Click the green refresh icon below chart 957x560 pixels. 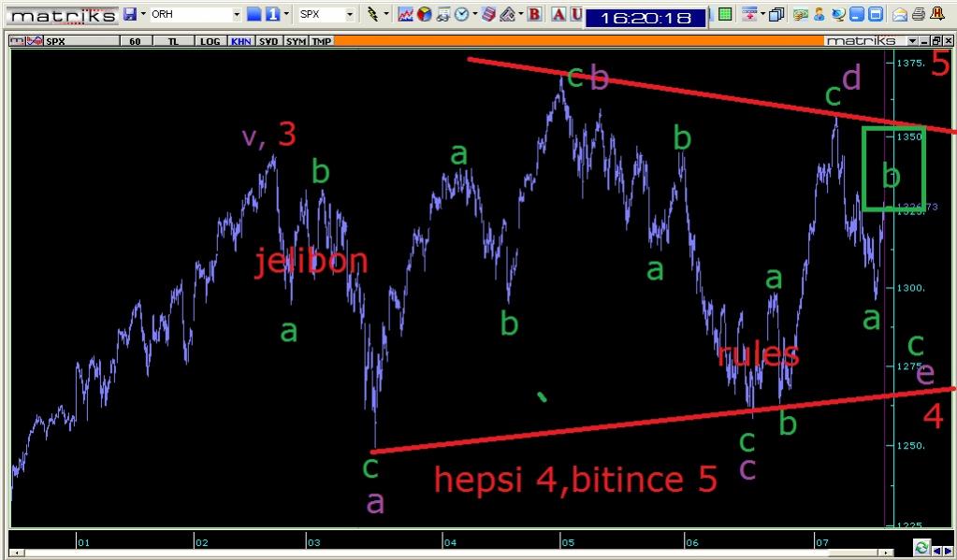[921, 548]
